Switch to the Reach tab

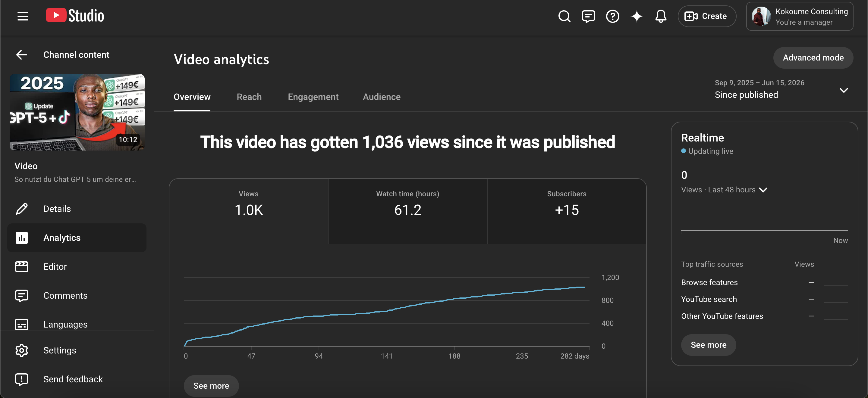pyautogui.click(x=249, y=97)
